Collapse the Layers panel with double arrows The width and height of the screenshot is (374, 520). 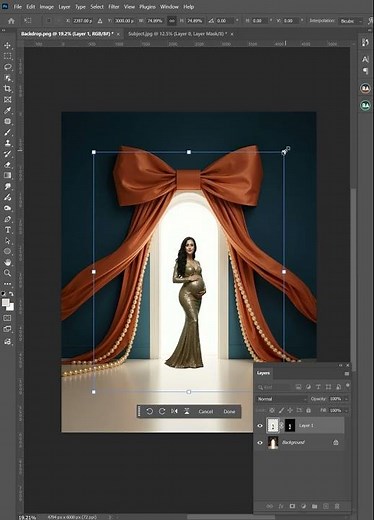coord(341,365)
